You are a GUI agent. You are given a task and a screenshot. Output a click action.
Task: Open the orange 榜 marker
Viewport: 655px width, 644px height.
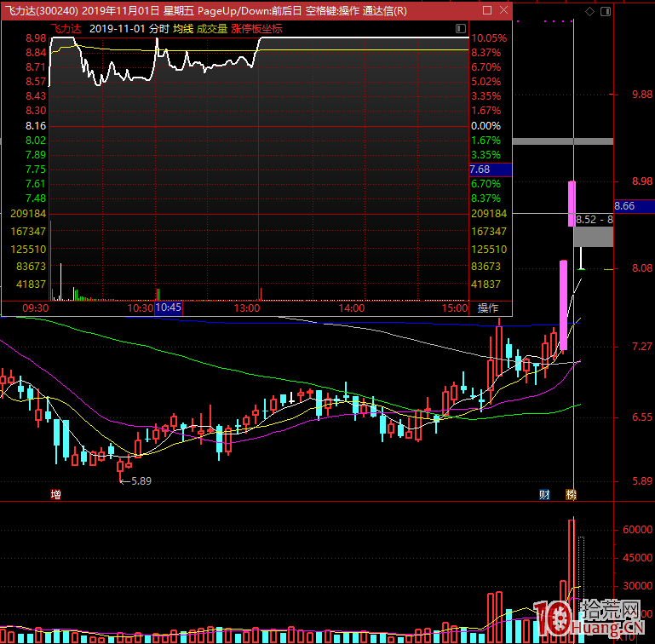tap(571, 494)
